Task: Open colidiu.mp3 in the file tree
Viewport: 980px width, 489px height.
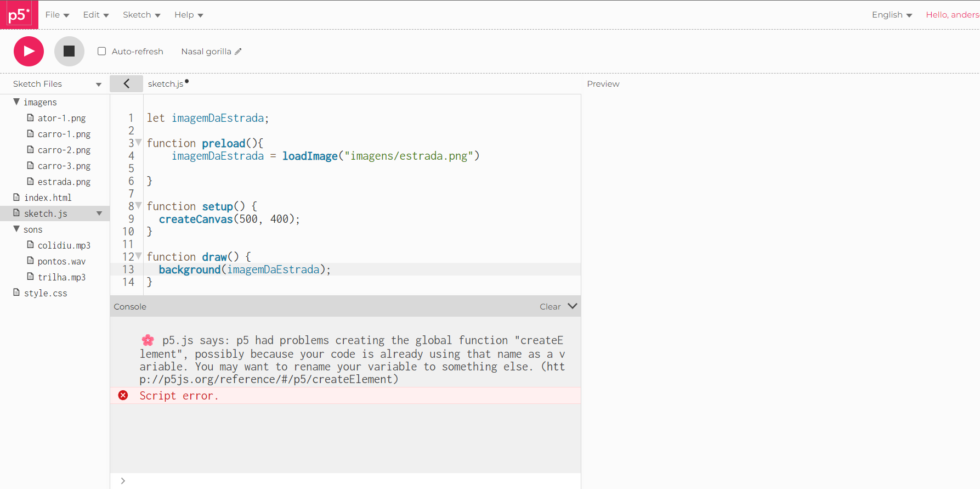Action: (64, 245)
